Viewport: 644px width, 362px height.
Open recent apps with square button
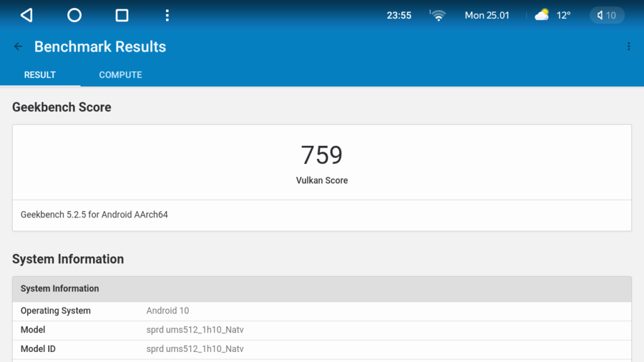coord(122,15)
